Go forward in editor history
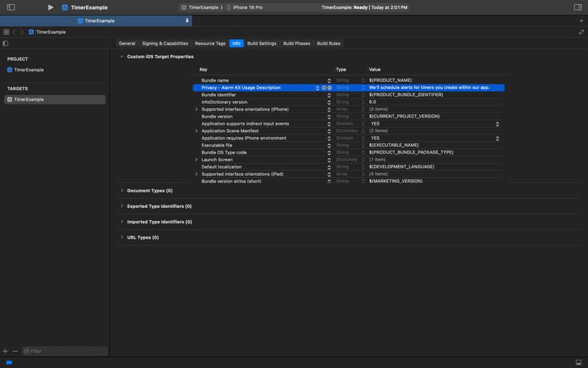 tap(22, 32)
